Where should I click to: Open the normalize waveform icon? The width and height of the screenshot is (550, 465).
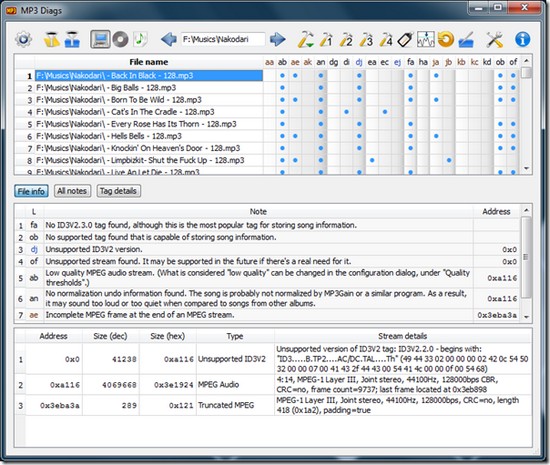pos(425,39)
